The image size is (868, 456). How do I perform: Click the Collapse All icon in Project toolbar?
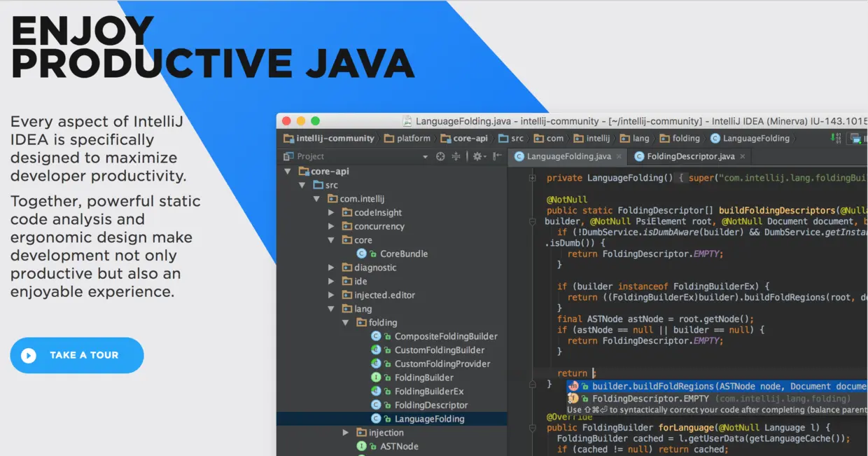[456, 156]
